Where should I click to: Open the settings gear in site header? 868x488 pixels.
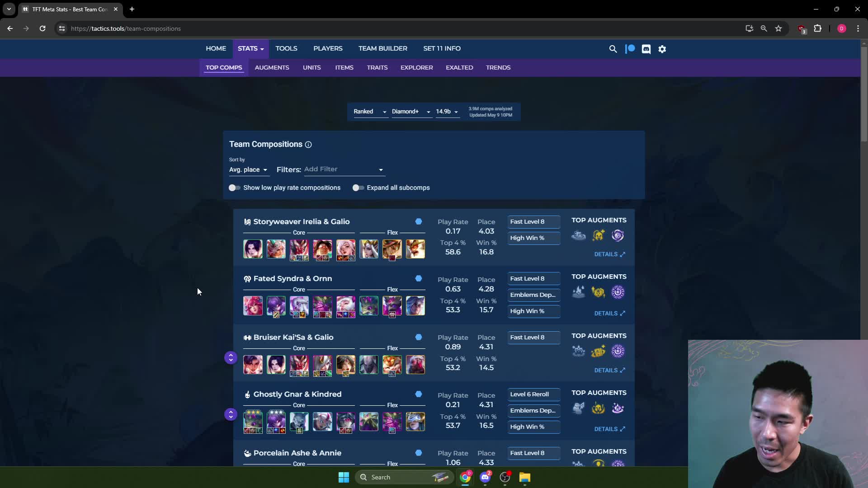(x=662, y=49)
